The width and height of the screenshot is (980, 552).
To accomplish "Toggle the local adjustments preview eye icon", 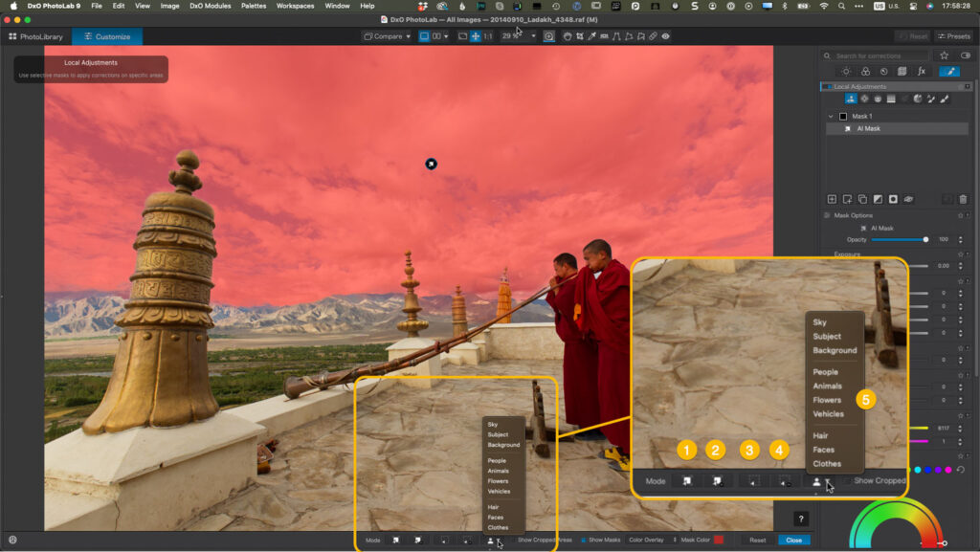I will (x=665, y=36).
